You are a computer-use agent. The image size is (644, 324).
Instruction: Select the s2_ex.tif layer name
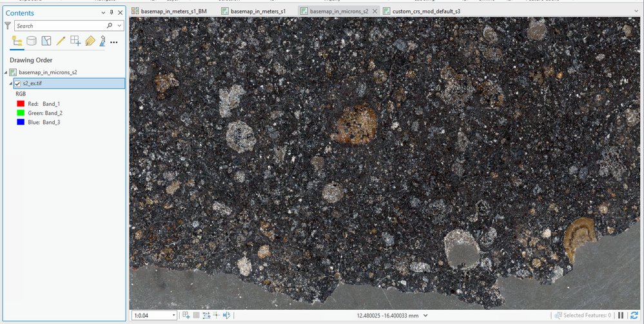point(32,83)
